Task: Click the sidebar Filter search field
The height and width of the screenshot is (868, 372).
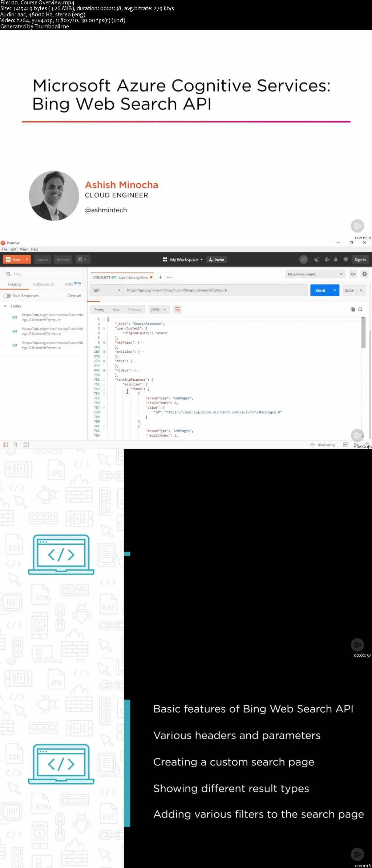Action: pyautogui.click(x=44, y=274)
